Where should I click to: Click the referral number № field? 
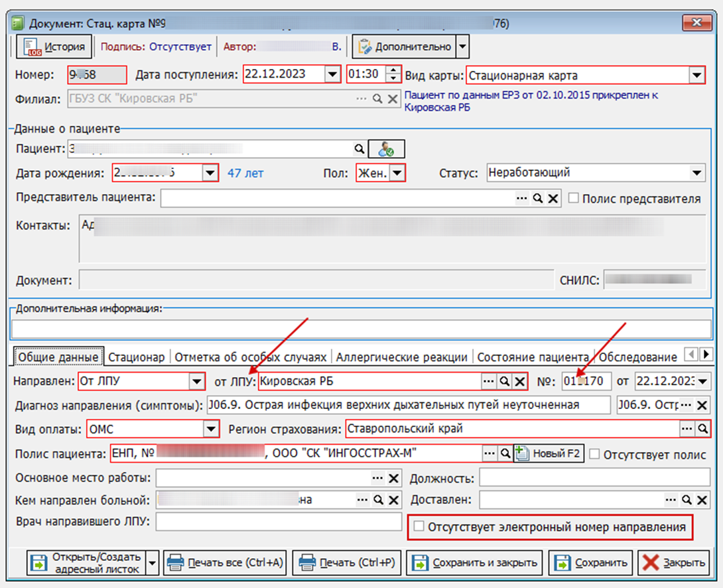tap(586, 382)
